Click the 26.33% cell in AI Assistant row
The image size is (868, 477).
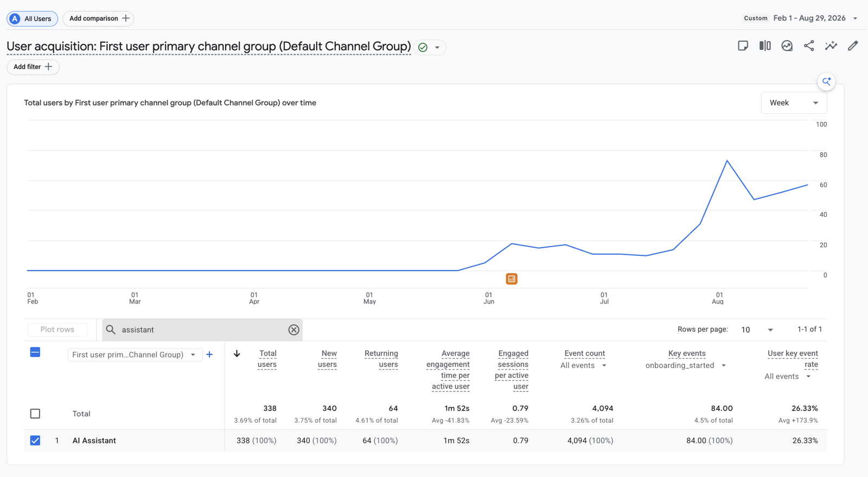[x=805, y=441]
